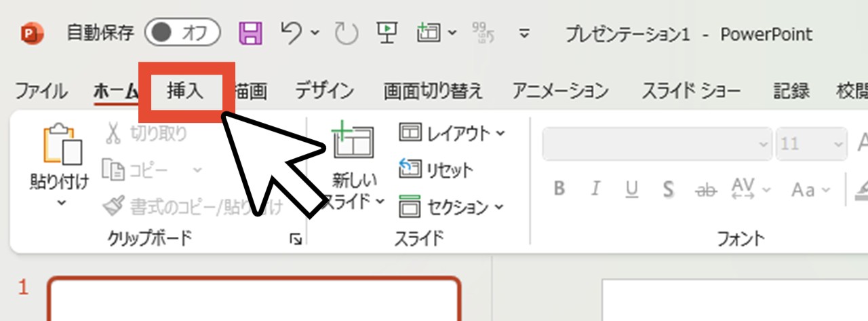Image resolution: width=868 pixels, height=321 pixels.
Task: Click the リセット button
Action: [436, 170]
